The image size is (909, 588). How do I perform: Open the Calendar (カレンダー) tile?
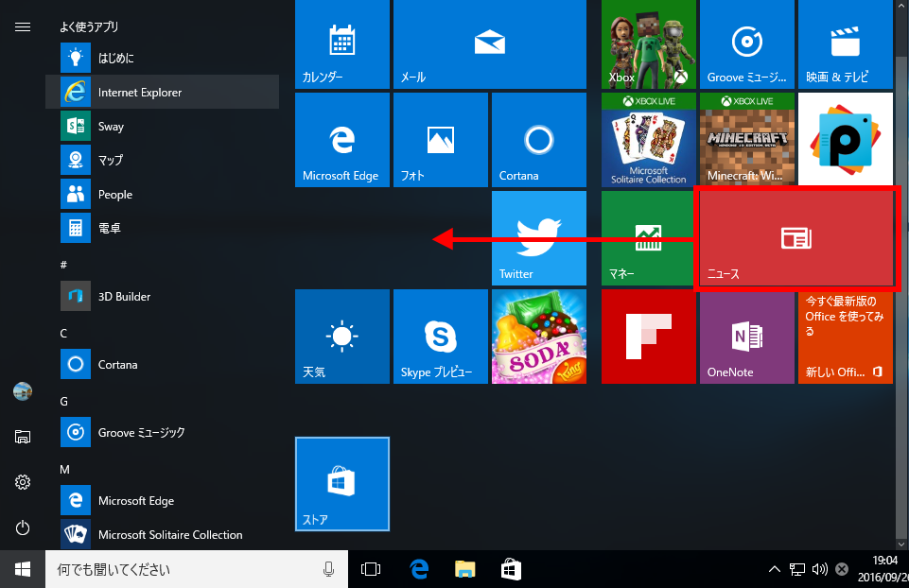[x=342, y=44]
